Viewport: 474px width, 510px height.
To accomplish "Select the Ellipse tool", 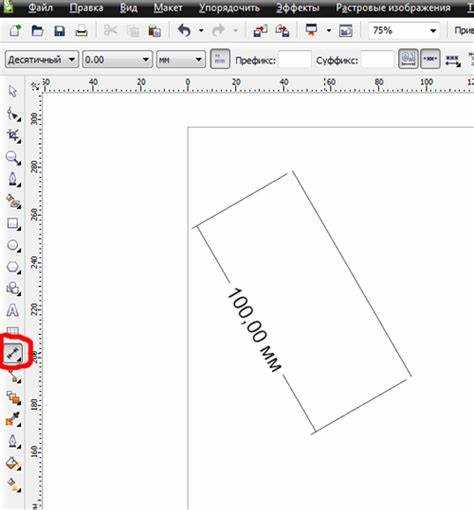I will 13,246.
